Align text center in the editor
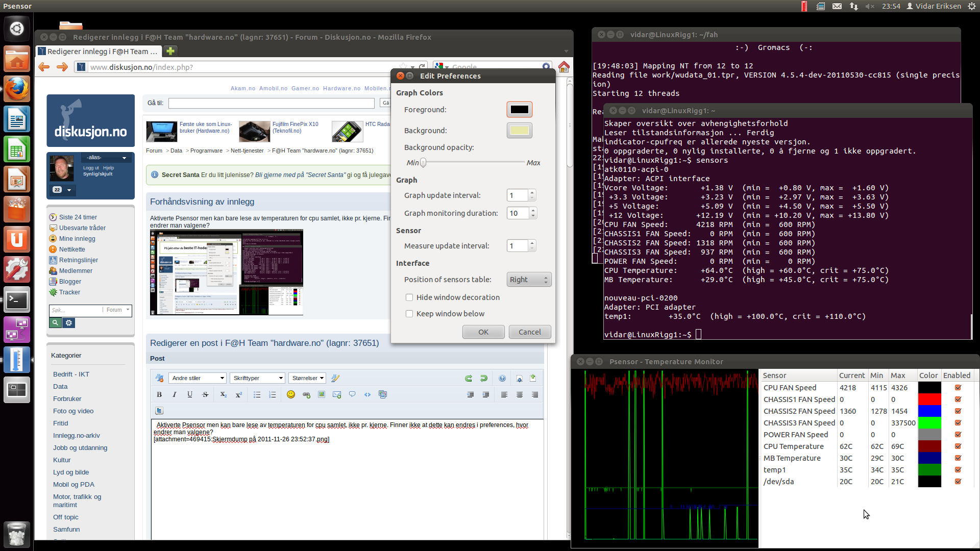 520,394
